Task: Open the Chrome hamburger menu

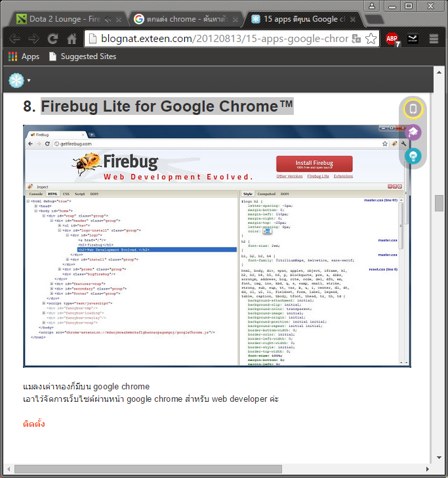Action: click(x=434, y=39)
